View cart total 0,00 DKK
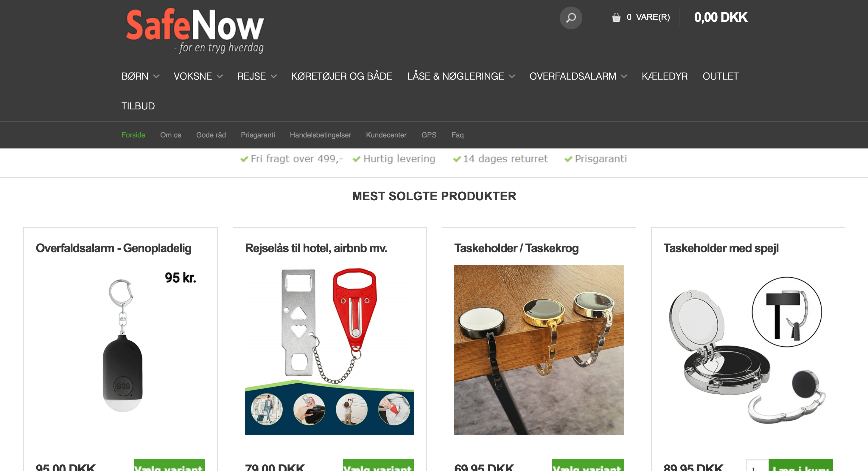Viewport: 868px width, 471px height. (x=721, y=17)
